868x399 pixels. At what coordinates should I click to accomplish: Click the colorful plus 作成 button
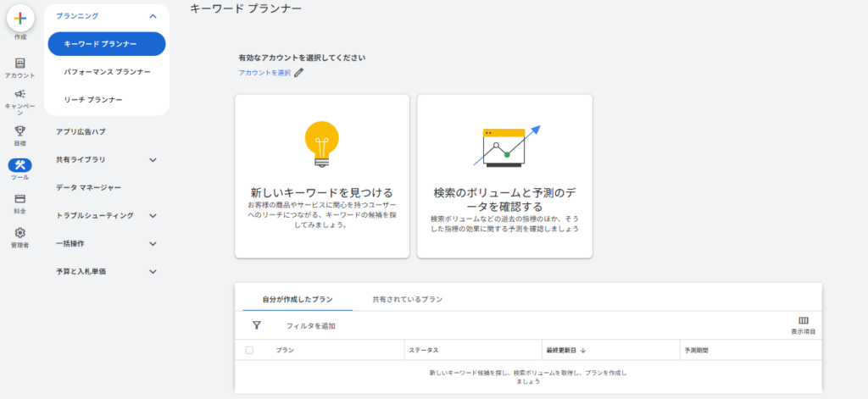coord(20,19)
